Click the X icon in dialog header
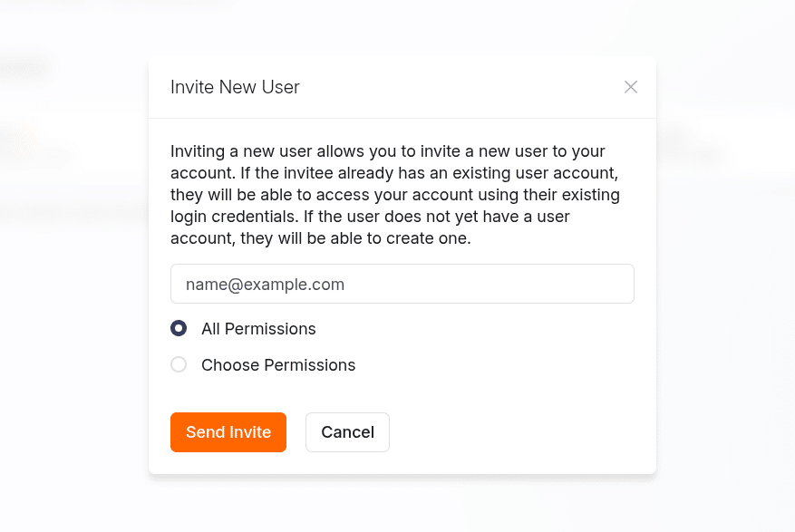 point(631,87)
